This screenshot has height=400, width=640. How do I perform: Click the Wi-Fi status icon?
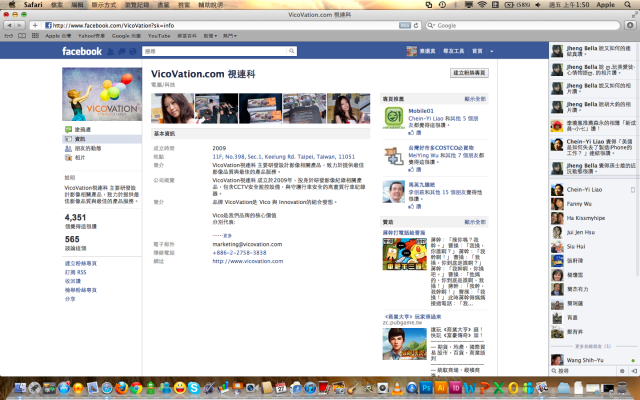[482, 4]
